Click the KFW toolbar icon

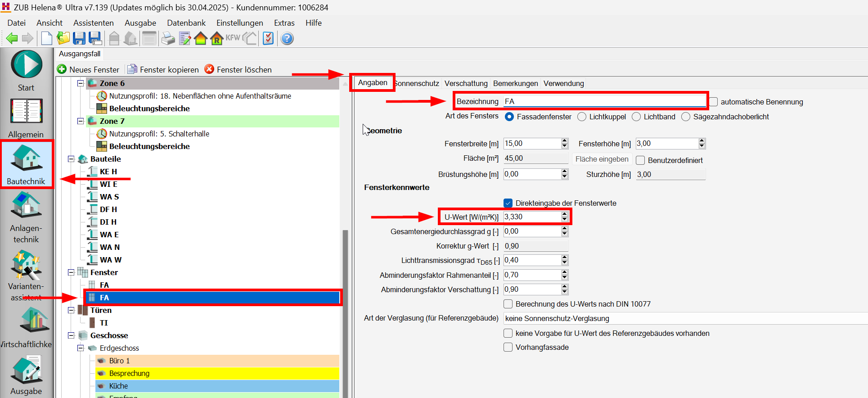233,38
